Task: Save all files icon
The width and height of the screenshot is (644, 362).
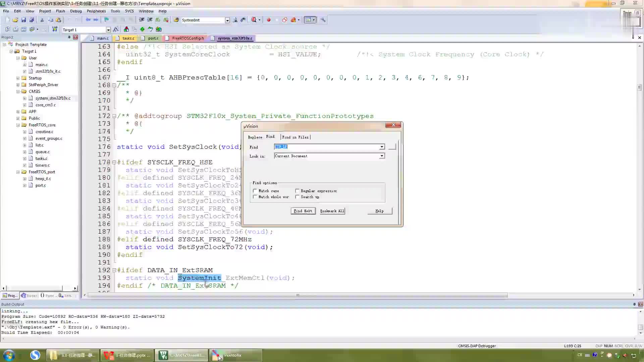Action: click(32, 20)
